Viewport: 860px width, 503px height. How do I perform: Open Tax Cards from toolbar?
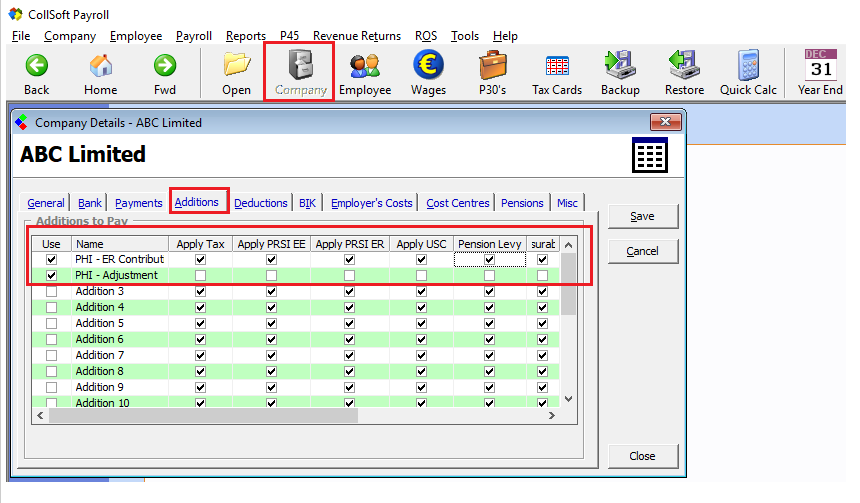[x=556, y=66]
